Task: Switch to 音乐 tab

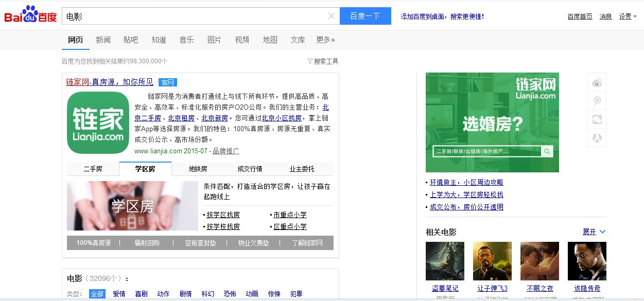Action: point(186,40)
